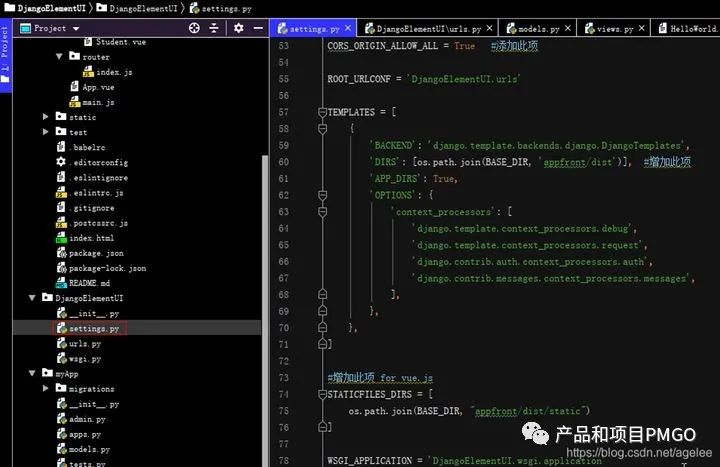
Task: Open Project panel settings gear
Action: (x=238, y=28)
